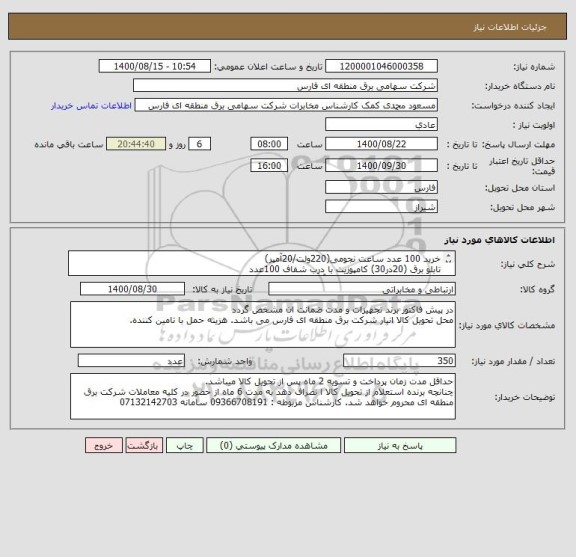
Task: Click the remaining time counter 20:44:40
Action: 136,144
